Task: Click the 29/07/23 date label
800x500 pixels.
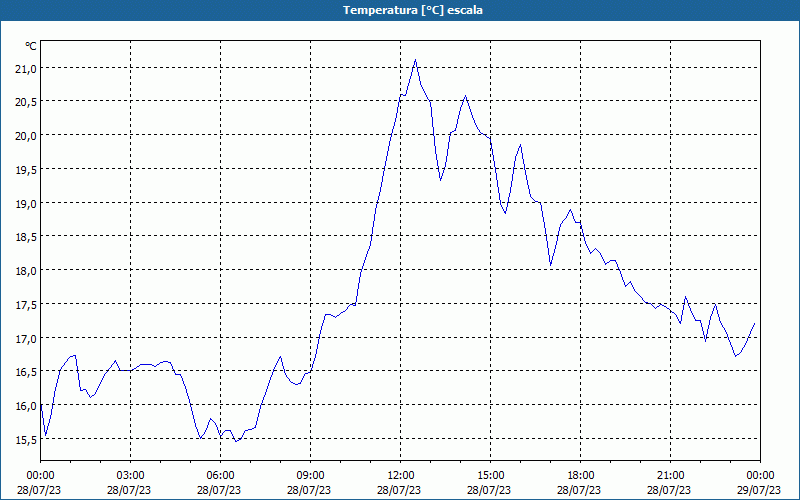Action: [759, 490]
